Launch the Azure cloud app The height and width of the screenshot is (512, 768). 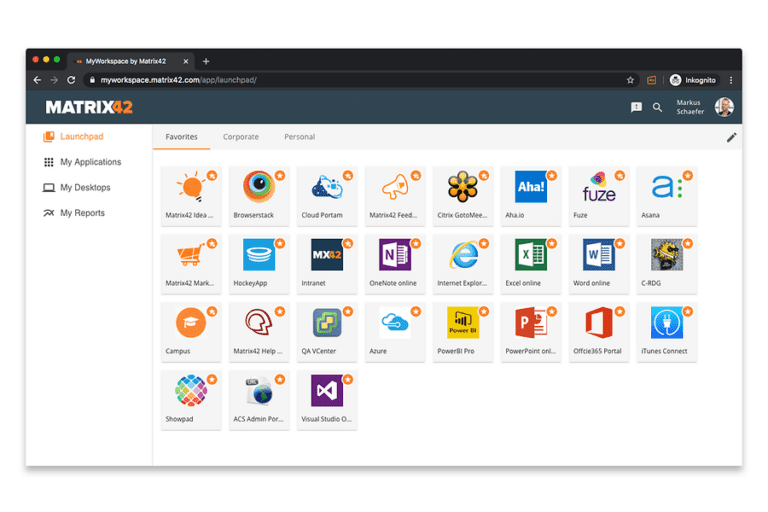pos(395,332)
